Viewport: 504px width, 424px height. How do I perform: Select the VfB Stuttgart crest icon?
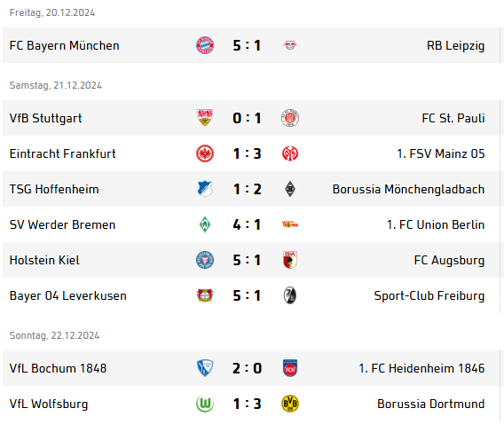(205, 118)
